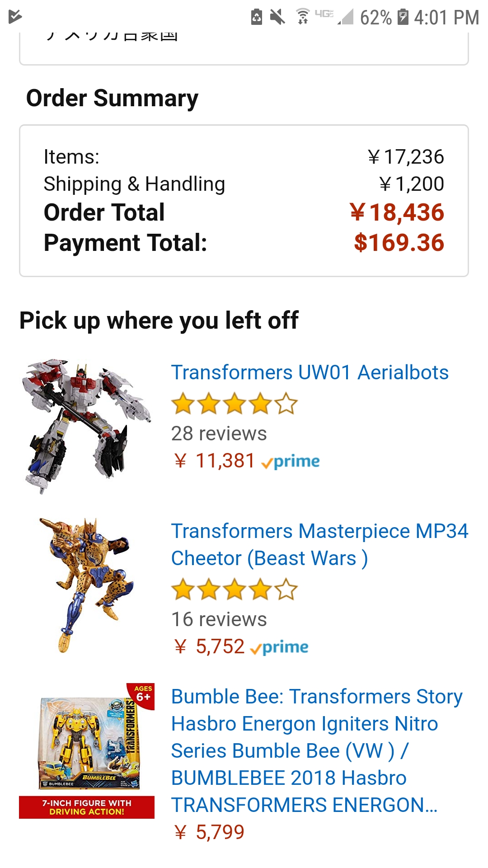Tap the ¥5,799 Bumblebee price

point(210,832)
